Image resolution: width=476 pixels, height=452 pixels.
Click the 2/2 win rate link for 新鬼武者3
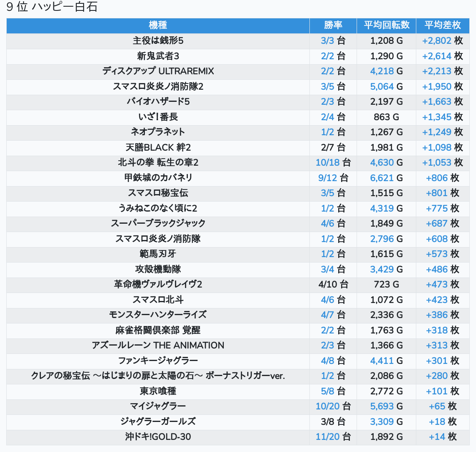pyautogui.click(x=327, y=56)
